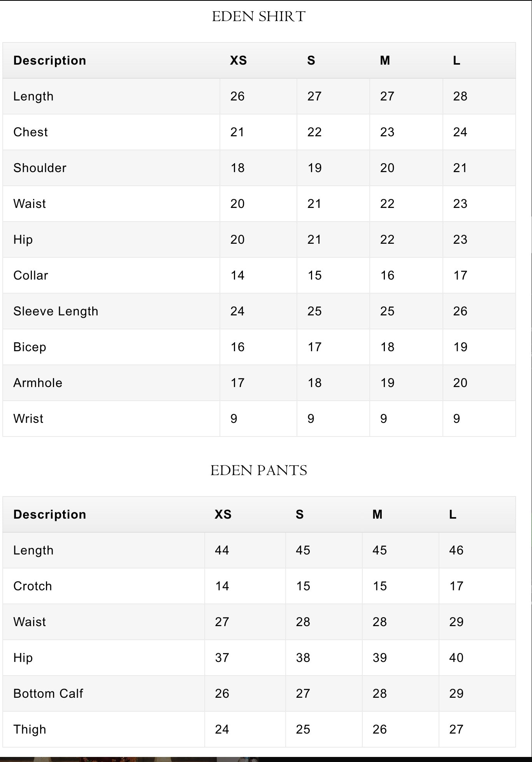
Task: Select the Collar row label
Action: click(31, 275)
